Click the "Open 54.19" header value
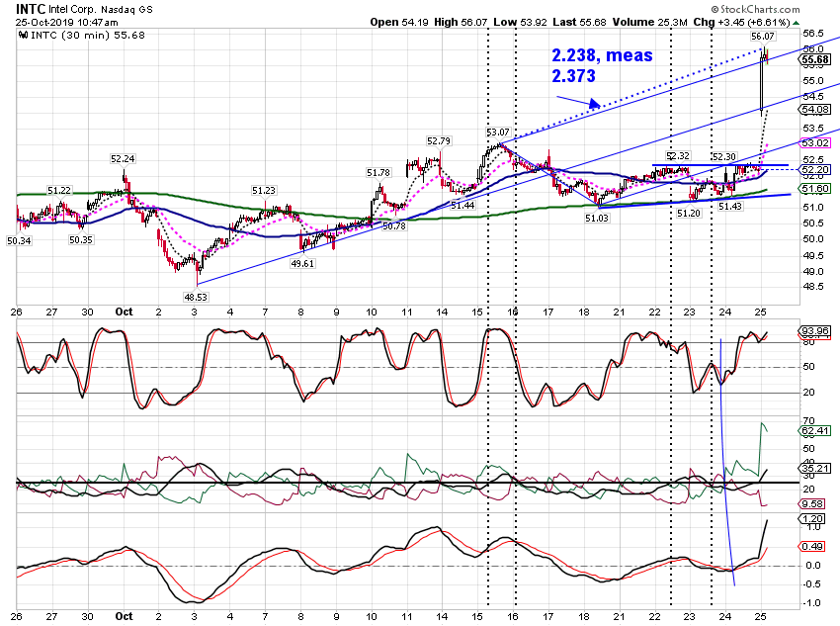This screenshot has height=626, width=840. point(399,22)
